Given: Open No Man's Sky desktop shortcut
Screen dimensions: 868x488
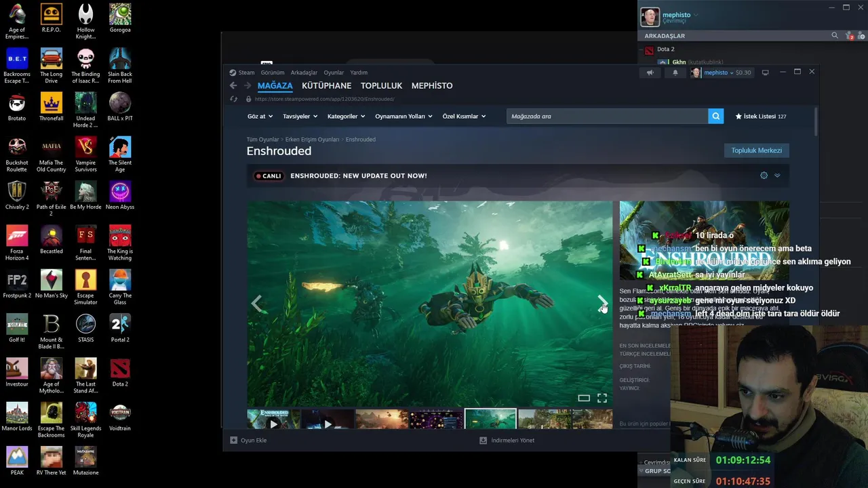Looking at the screenshot, I should pyautogui.click(x=51, y=283).
